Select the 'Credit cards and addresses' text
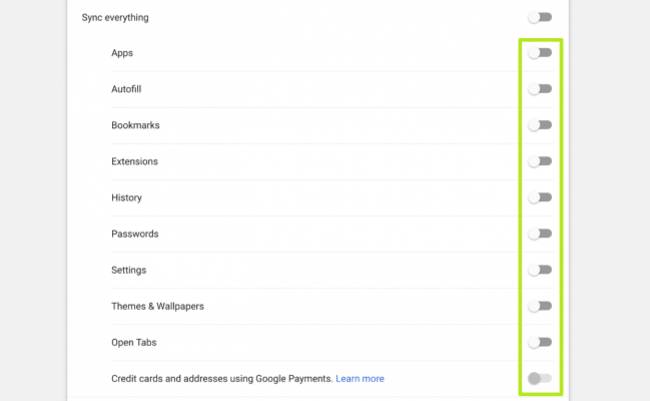The width and height of the screenshot is (650, 401). (220, 378)
